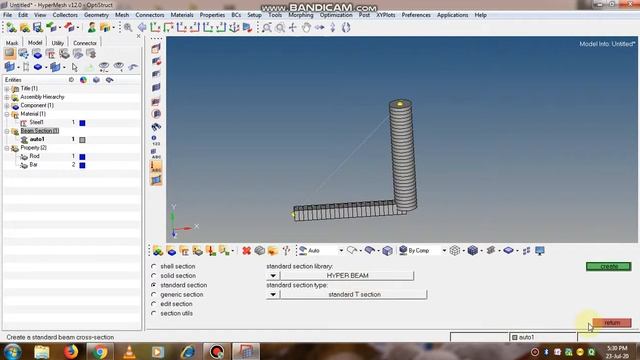Click the show/hide eye icon with plus-minus
Viewport: 640px width, 360px height.
click(x=104, y=67)
